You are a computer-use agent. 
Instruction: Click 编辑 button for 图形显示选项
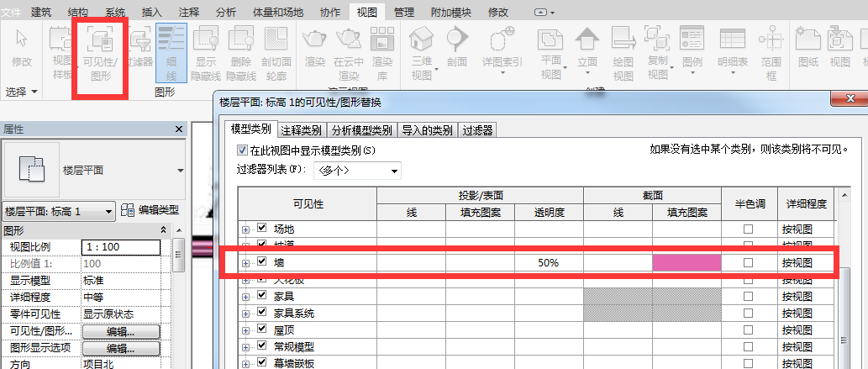[x=121, y=349]
